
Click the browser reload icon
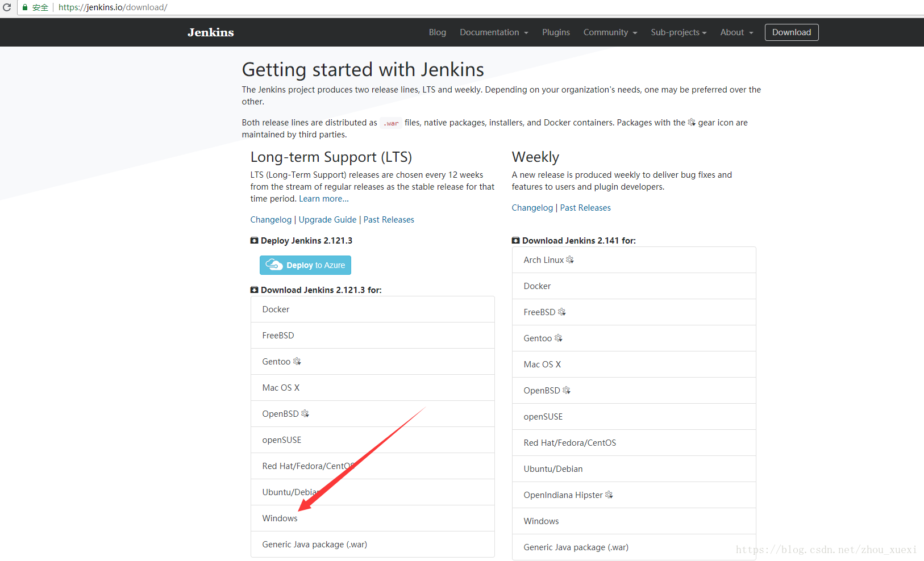[x=7, y=7]
